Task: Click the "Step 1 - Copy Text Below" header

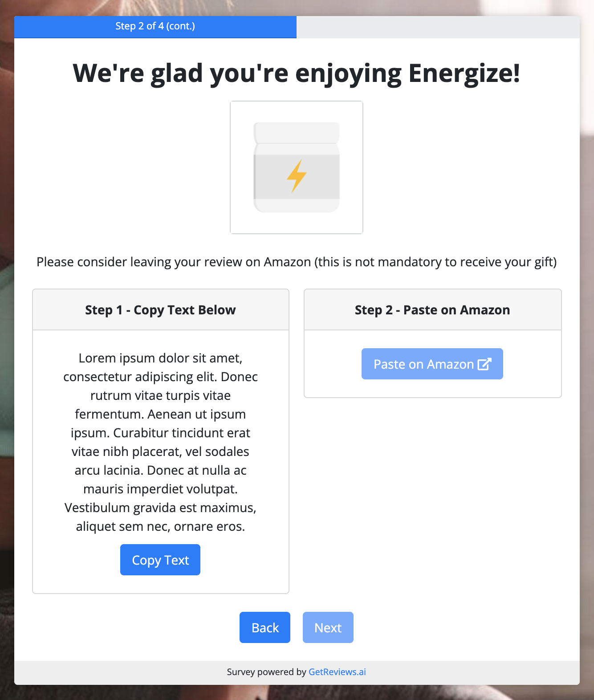Action: pyautogui.click(x=160, y=310)
